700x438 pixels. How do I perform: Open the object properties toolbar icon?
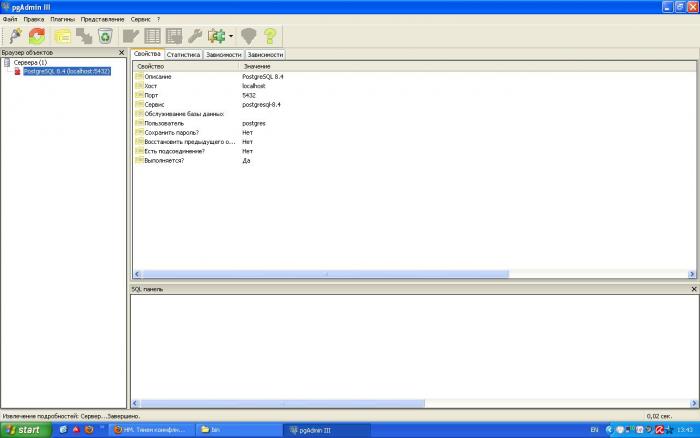tap(62, 36)
